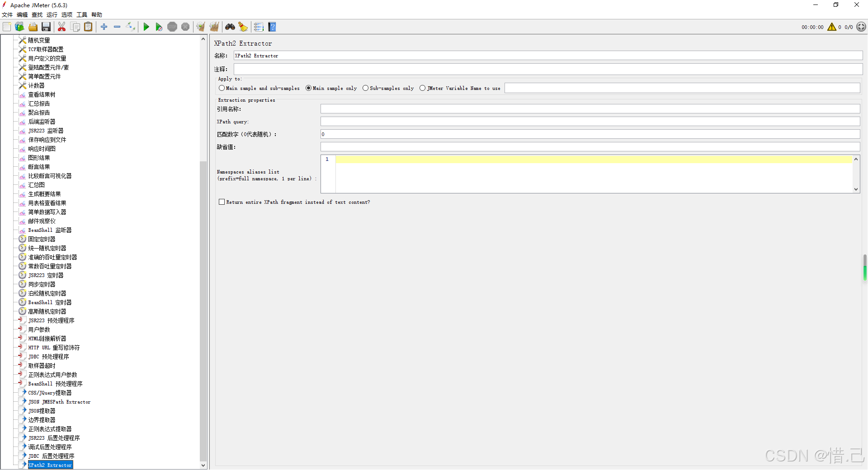Click the binoculars Search icon
868x470 pixels.
tap(230, 27)
